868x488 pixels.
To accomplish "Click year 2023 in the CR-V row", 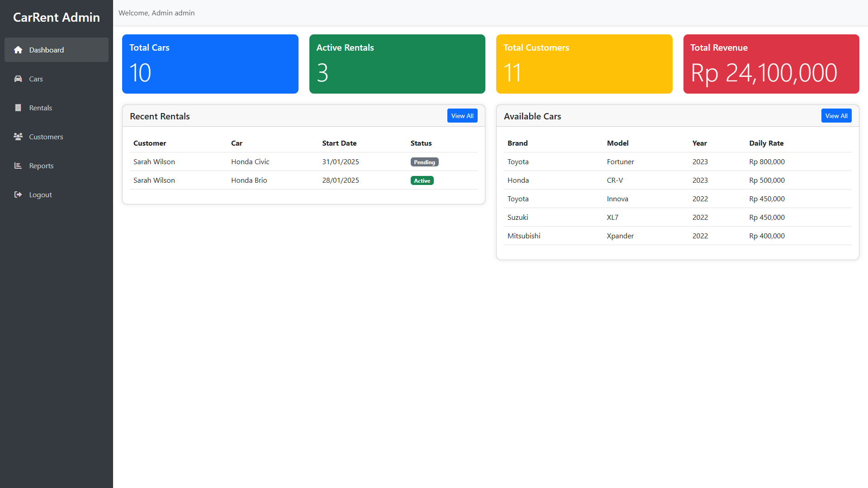I will (x=700, y=180).
